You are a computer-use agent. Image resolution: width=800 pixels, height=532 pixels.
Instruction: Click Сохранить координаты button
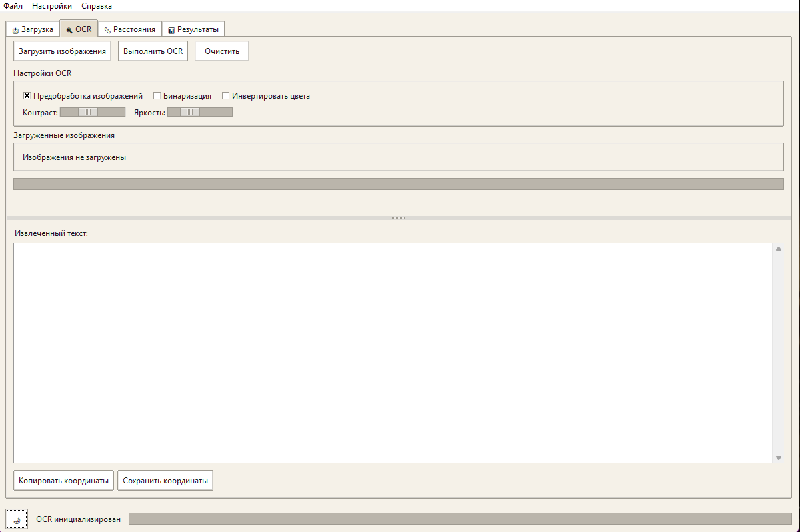coord(165,481)
